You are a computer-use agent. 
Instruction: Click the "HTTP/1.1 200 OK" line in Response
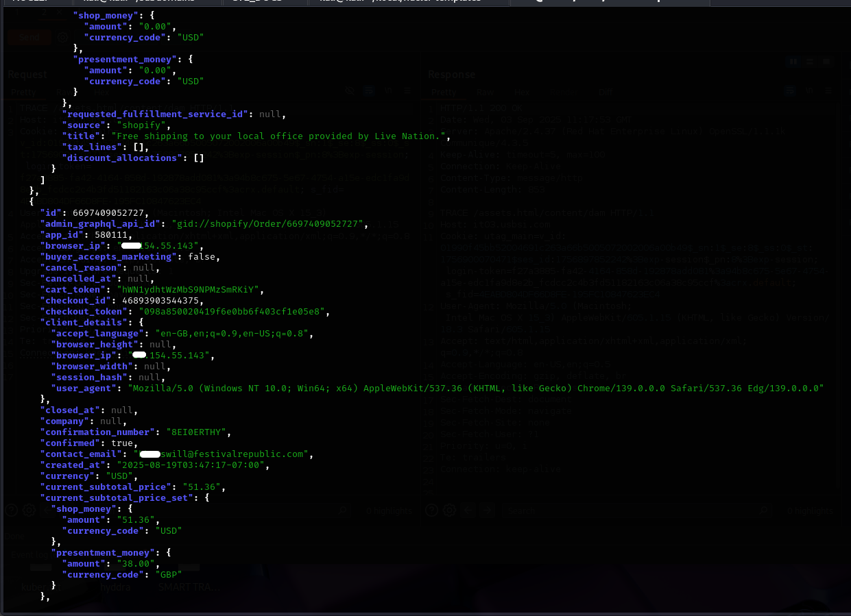tap(480, 108)
